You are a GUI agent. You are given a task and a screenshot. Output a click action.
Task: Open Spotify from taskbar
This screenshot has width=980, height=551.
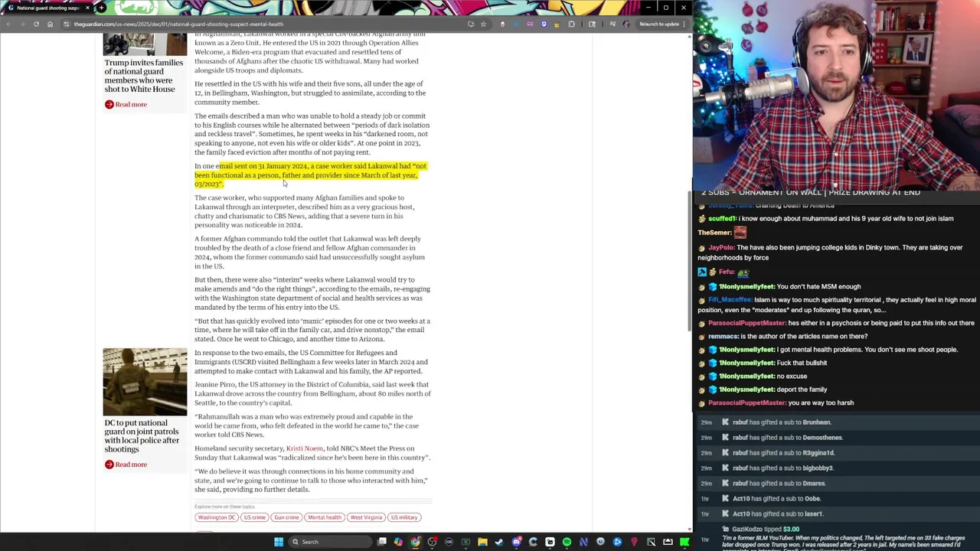(x=567, y=542)
